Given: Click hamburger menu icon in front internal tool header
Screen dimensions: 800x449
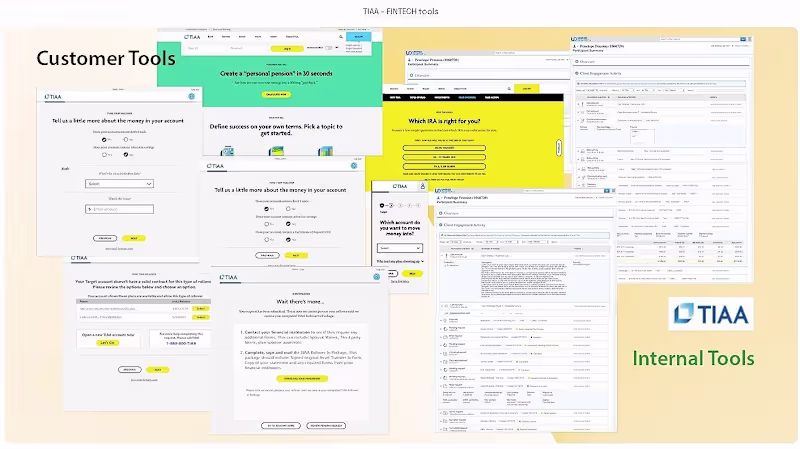Looking at the screenshot, I should (613, 191).
